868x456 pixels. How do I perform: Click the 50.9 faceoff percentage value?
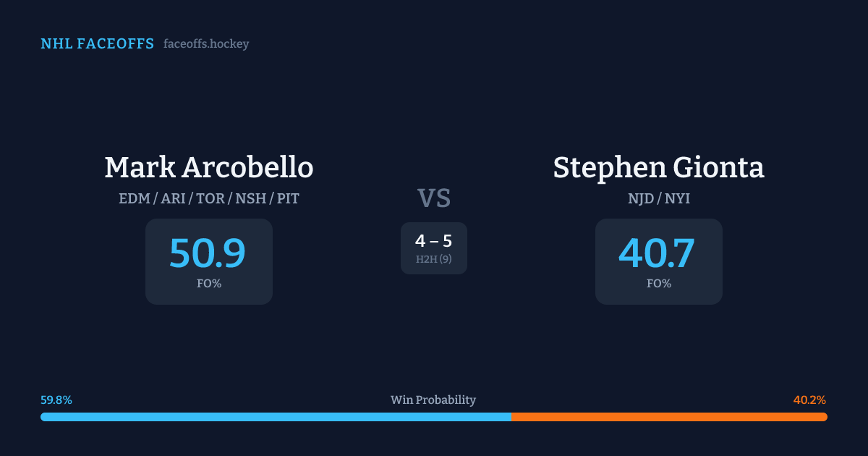(208, 253)
